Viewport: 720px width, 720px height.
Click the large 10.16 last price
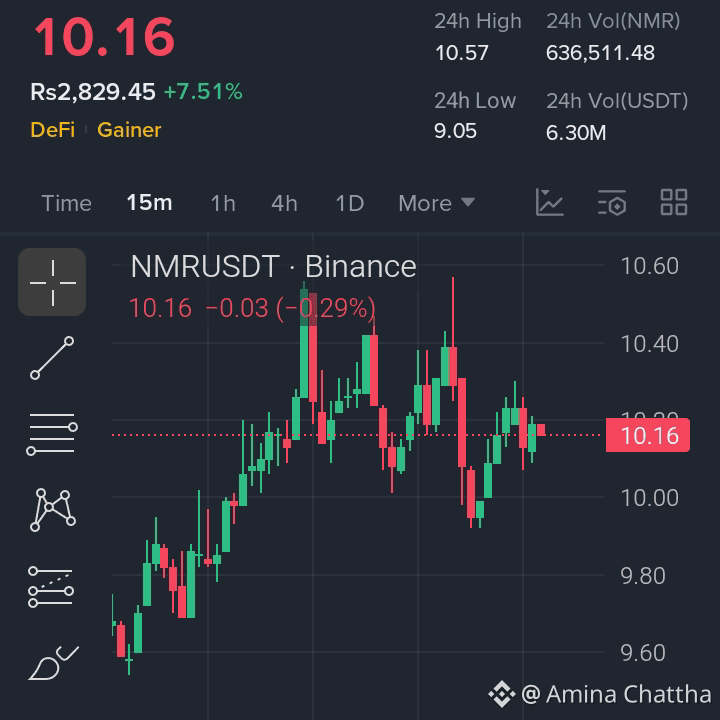click(x=104, y=37)
